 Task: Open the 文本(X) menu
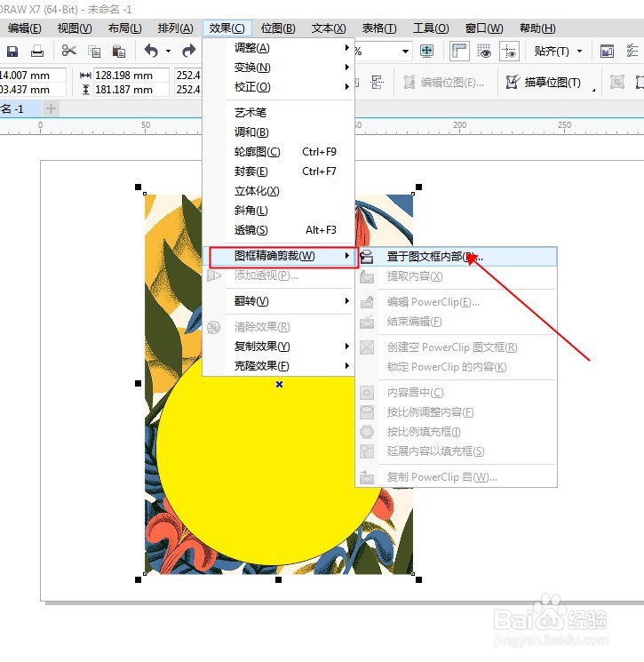click(329, 28)
